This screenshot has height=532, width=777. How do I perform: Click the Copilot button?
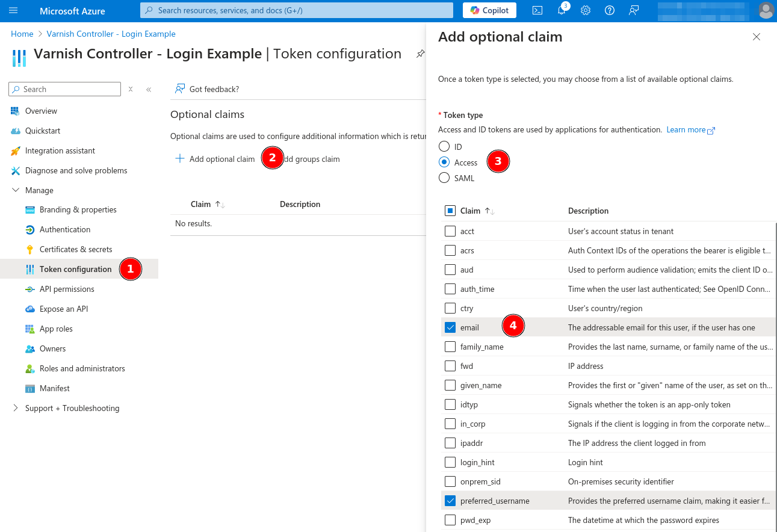pyautogui.click(x=490, y=10)
